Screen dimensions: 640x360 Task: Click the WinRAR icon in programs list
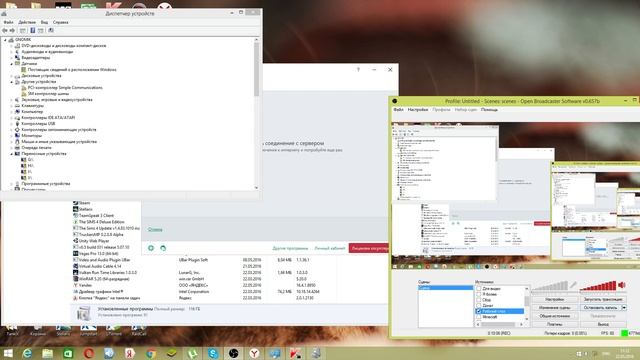[76, 279]
